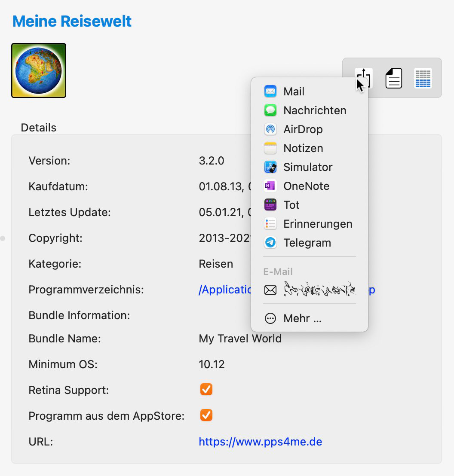The height and width of the screenshot is (476, 454).
Task: Click the Bundle Information: label
Action: pyautogui.click(x=79, y=315)
